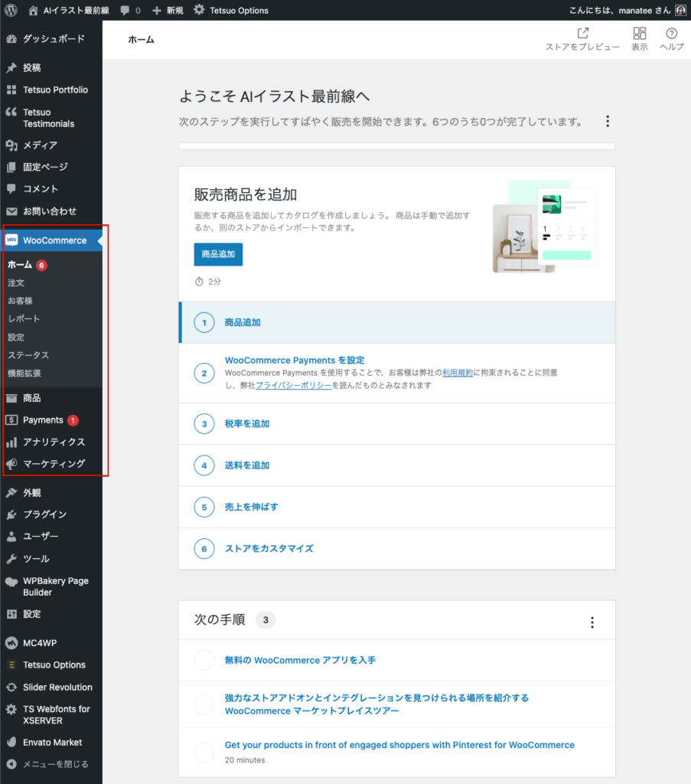This screenshot has width=691, height=784.
Task: Collapse the sidebar with メニューを閉じる icon
Action: point(11,764)
